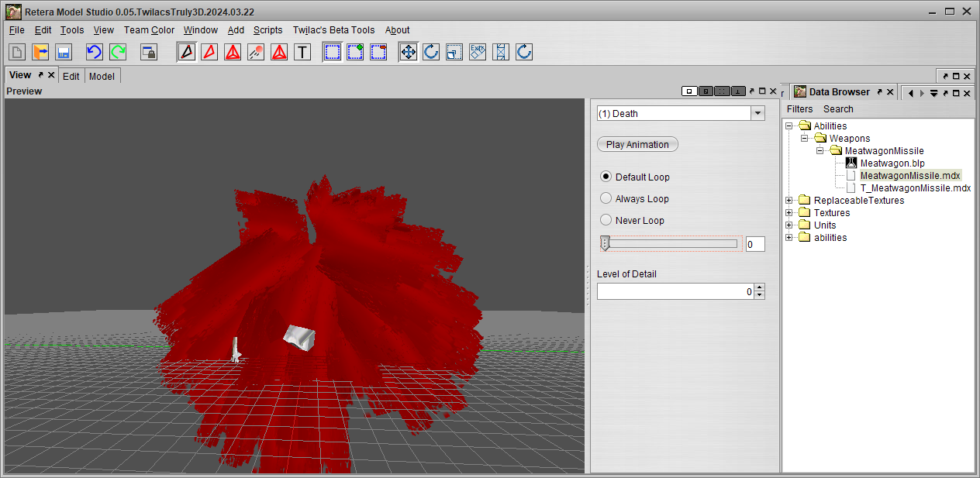980x478 pixels.
Task: Enable the Always Loop option
Action: pos(606,198)
